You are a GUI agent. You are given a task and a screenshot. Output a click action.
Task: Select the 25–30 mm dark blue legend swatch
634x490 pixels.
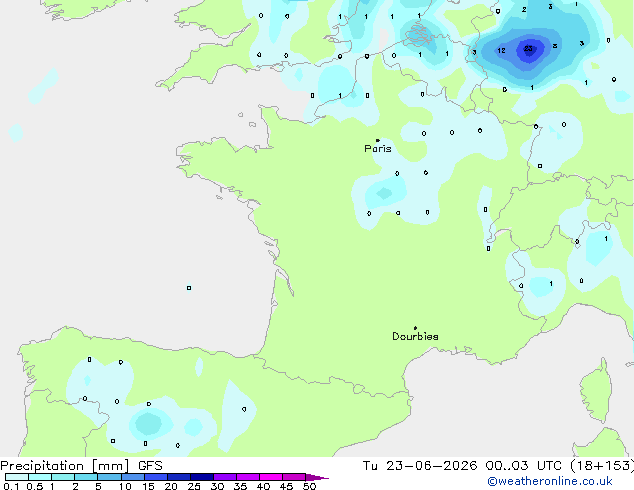point(202,477)
